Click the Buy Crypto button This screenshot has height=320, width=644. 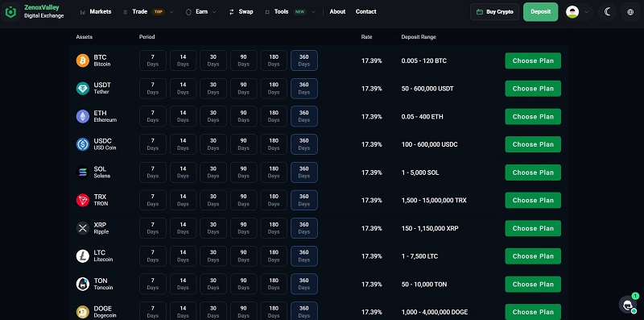[494, 12]
